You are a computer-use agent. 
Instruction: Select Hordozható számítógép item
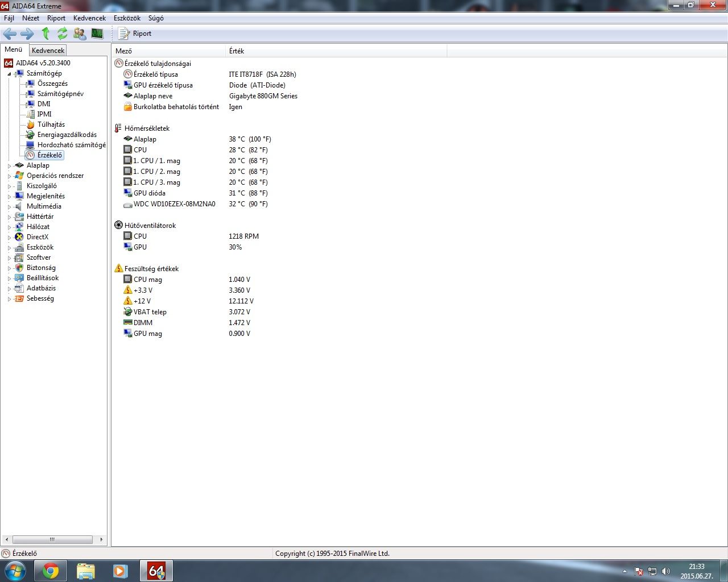tap(66, 145)
